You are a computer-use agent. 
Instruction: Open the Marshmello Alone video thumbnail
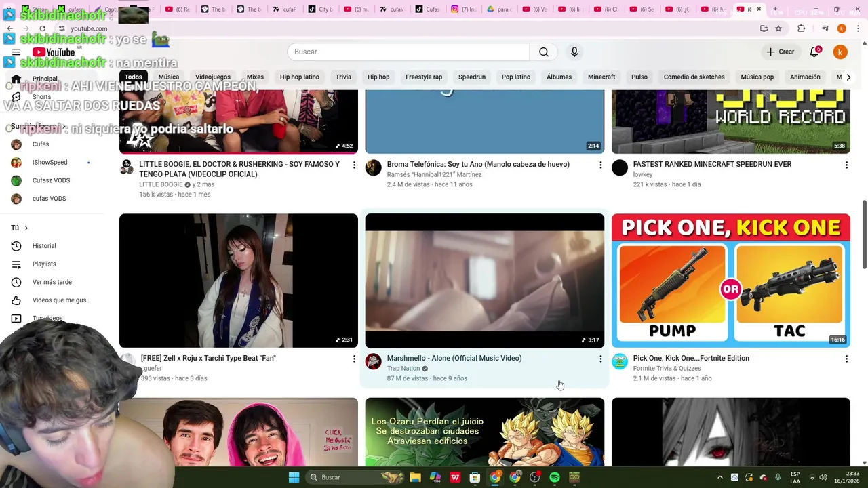pyautogui.click(x=485, y=281)
